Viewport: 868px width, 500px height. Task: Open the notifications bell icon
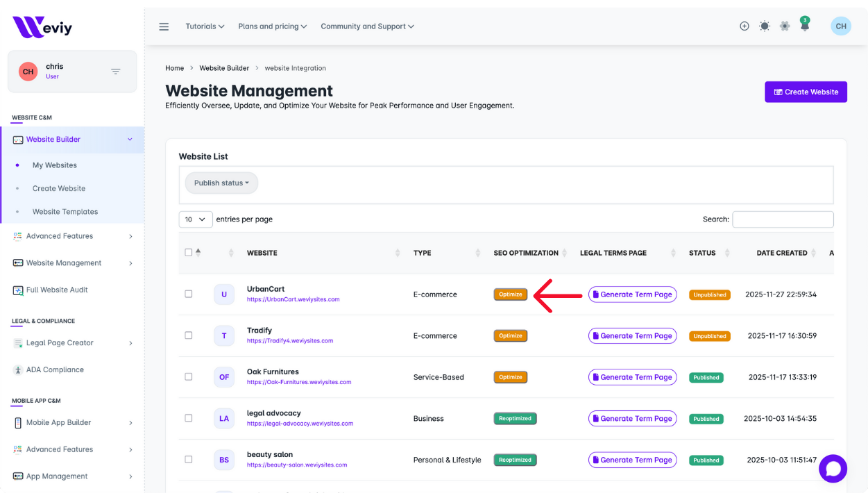pyautogui.click(x=805, y=26)
